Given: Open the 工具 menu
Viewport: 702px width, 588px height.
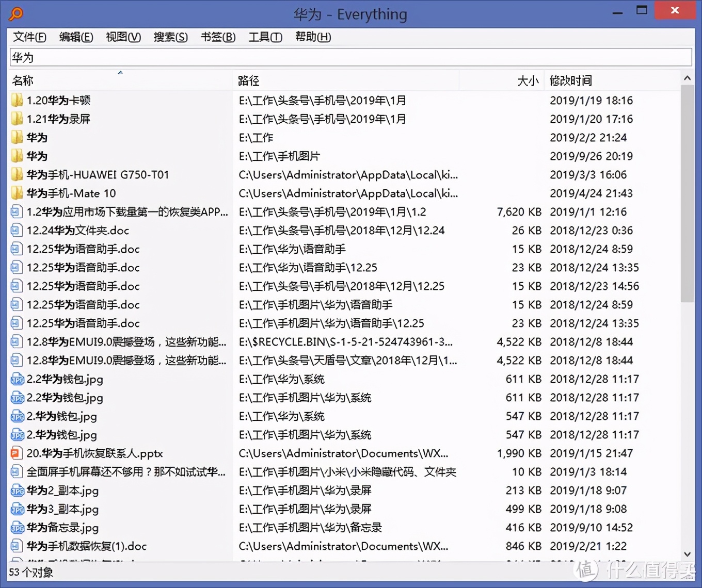Looking at the screenshot, I should 265,37.
